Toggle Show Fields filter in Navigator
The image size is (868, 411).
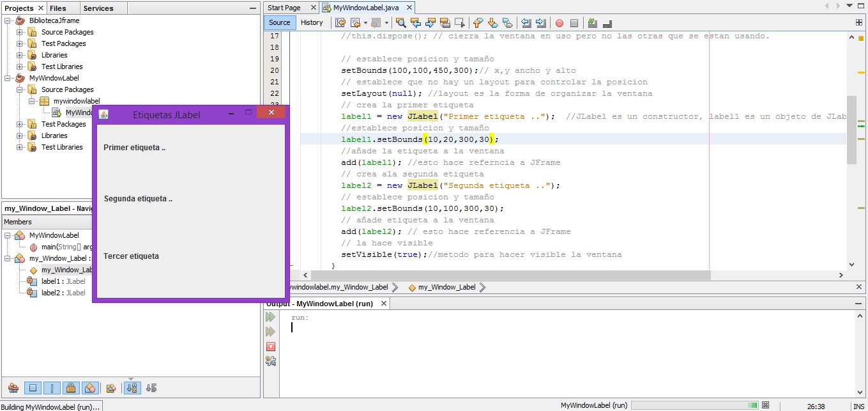pyautogui.click(x=33, y=388)
